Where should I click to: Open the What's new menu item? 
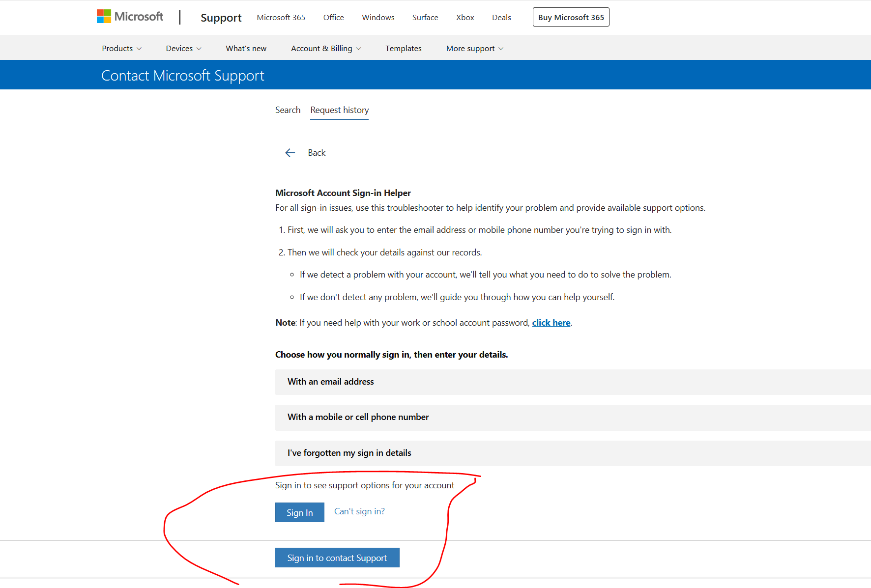coord(246,48)
